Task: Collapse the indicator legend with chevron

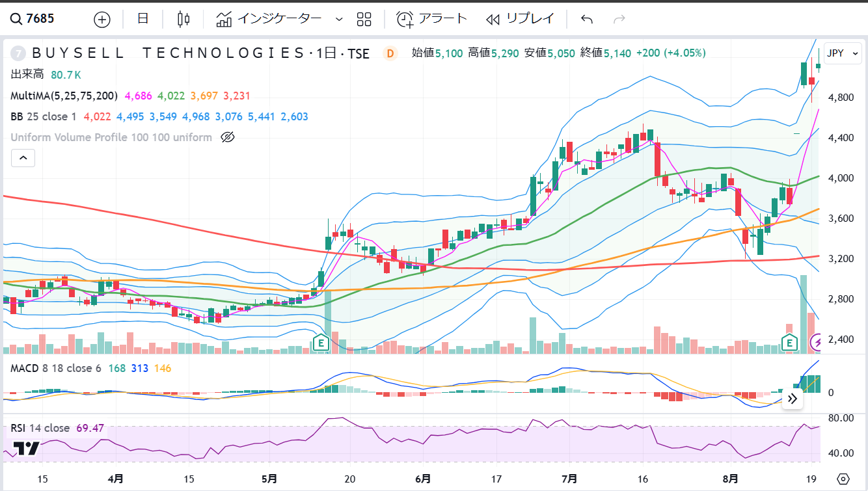Action: coord(23,158)
